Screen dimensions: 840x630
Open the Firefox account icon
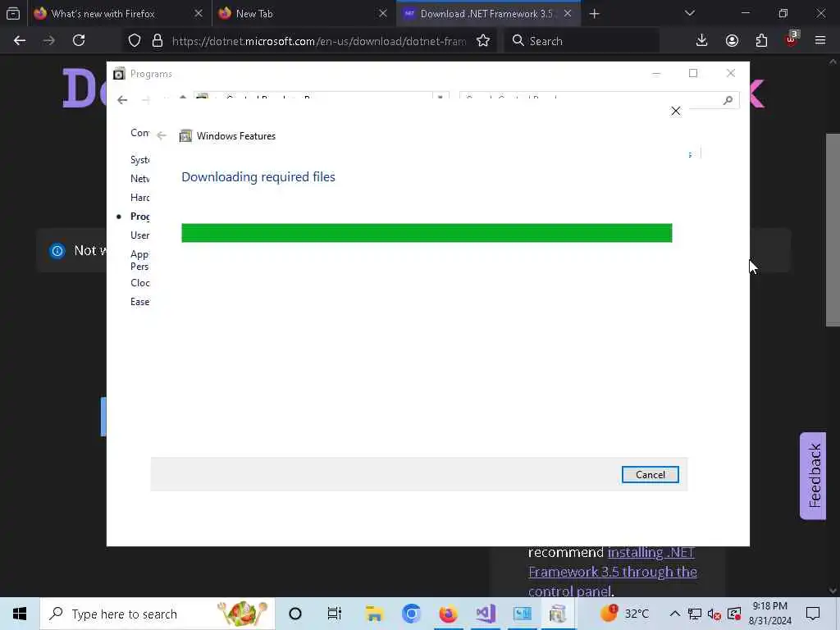(732, 41)
